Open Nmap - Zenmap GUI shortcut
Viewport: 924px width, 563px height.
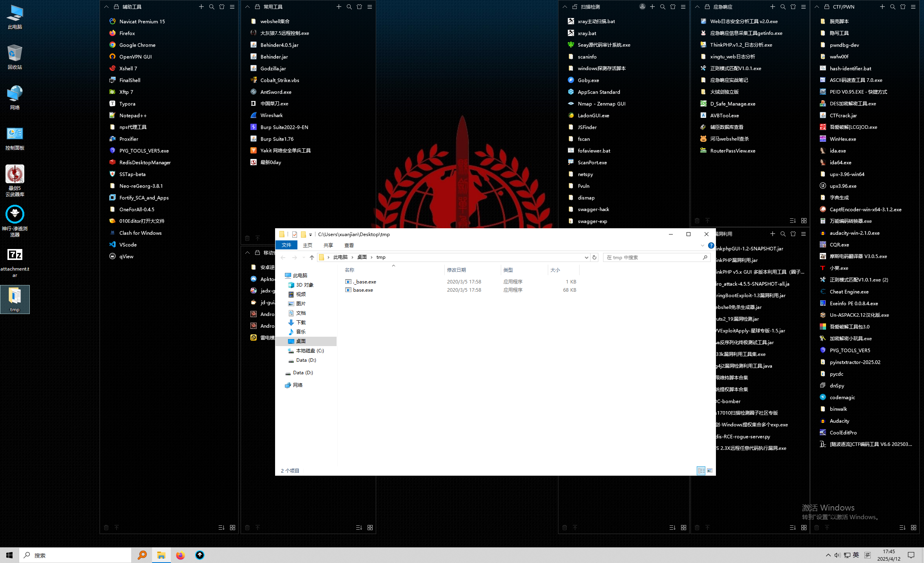click(x=601, y=104)
